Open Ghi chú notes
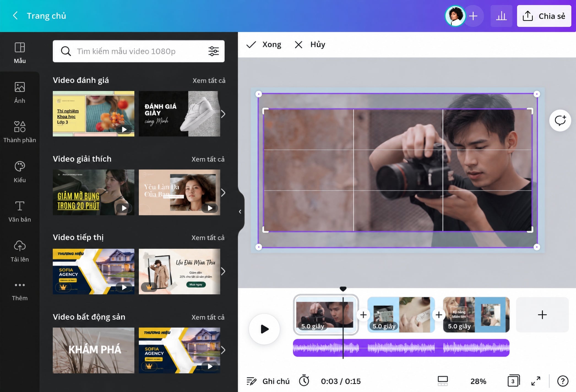The image size is (576, 392). click(268, 381)
